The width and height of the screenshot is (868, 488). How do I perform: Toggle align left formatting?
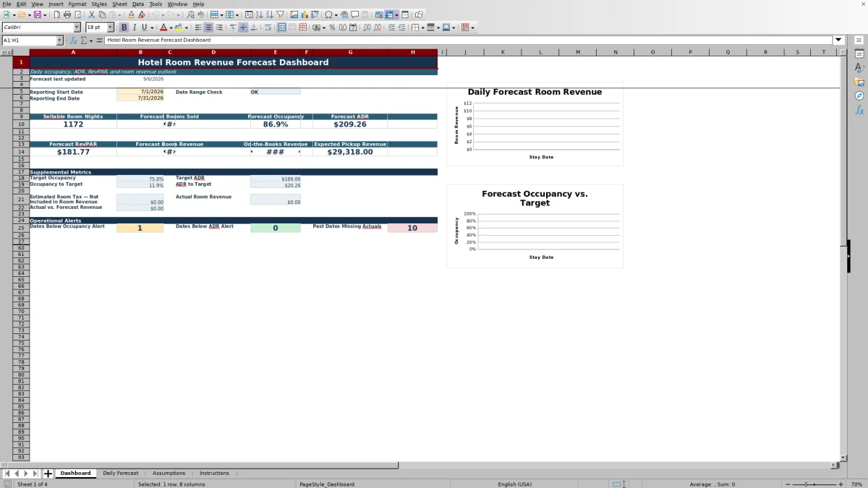(x=198, y=27)
